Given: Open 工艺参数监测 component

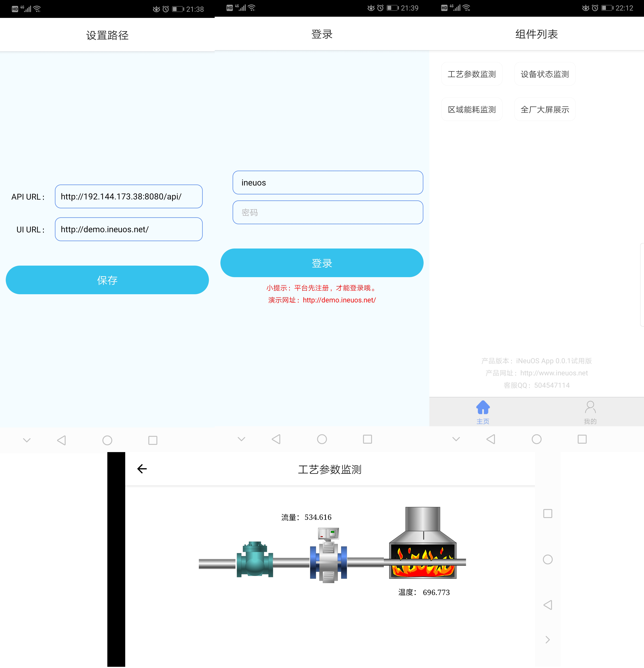Looking at the screenshot, I should 472,74.
